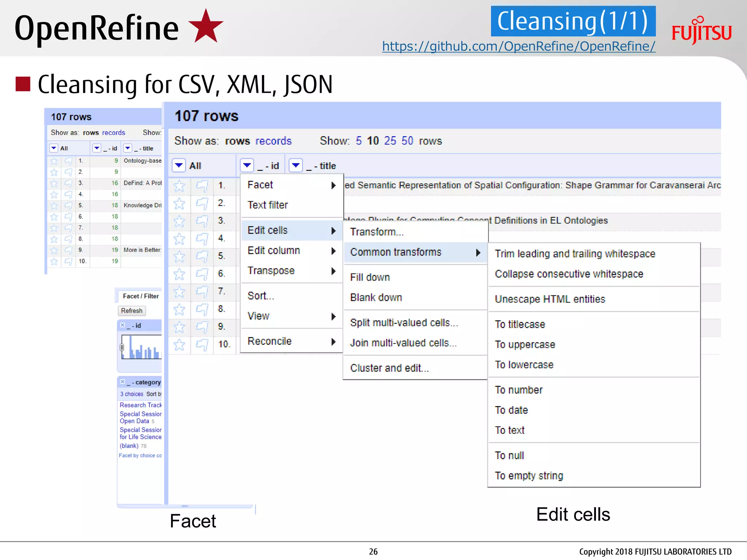Select Fill down

(415, 277)
